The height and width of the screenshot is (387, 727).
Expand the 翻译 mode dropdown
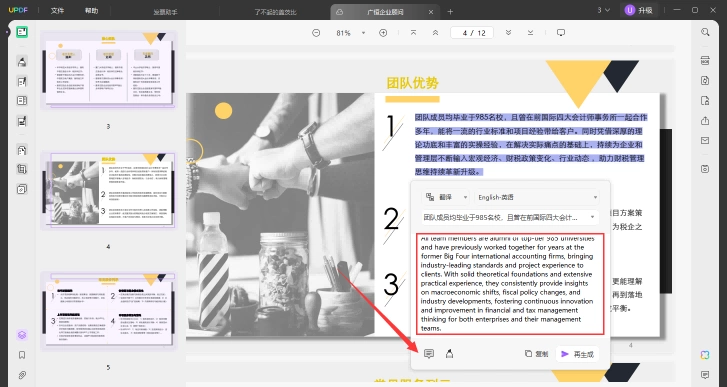tap(446, 197)
